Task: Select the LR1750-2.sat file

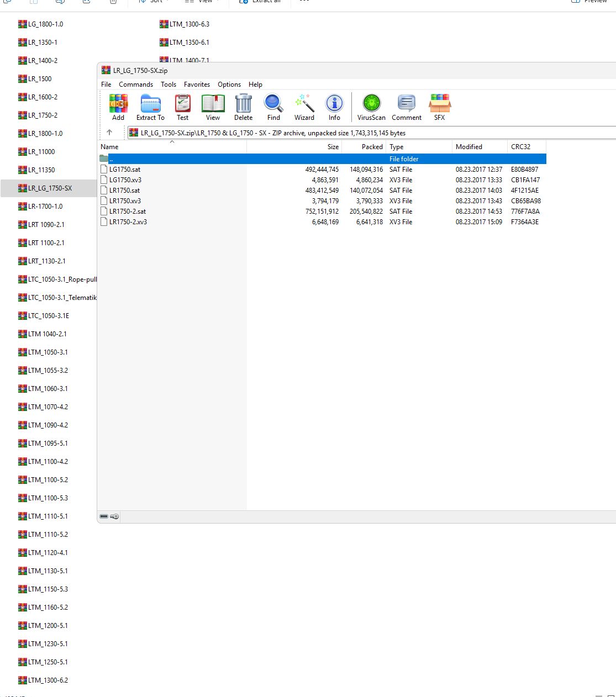Action: pos(128,212)
